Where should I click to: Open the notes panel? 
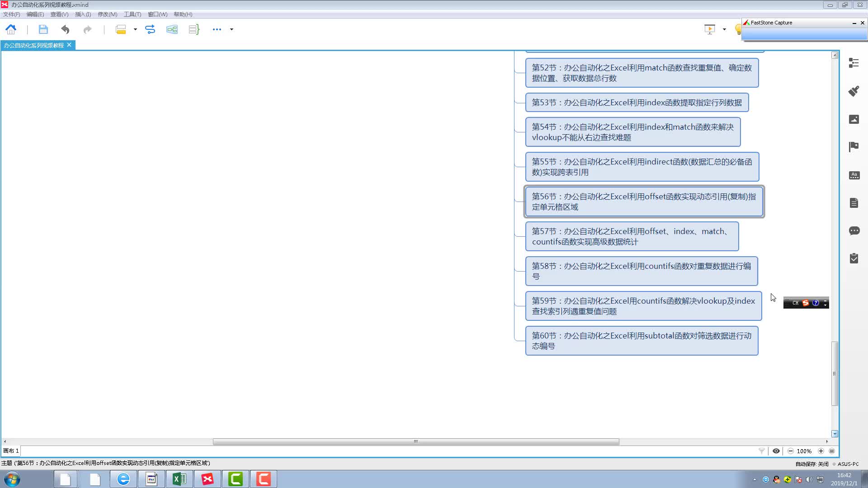(x=854, y=202)
